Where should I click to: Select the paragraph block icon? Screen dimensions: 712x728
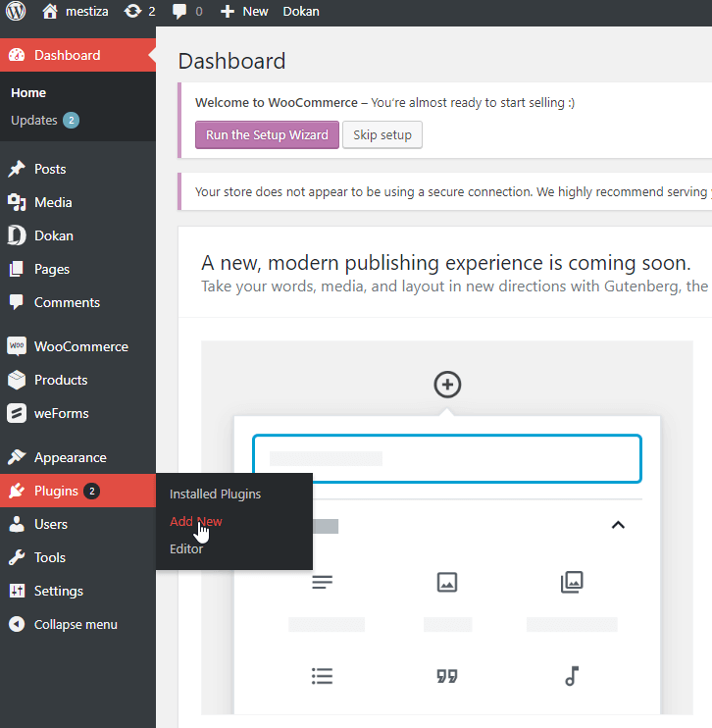[322, 582]
